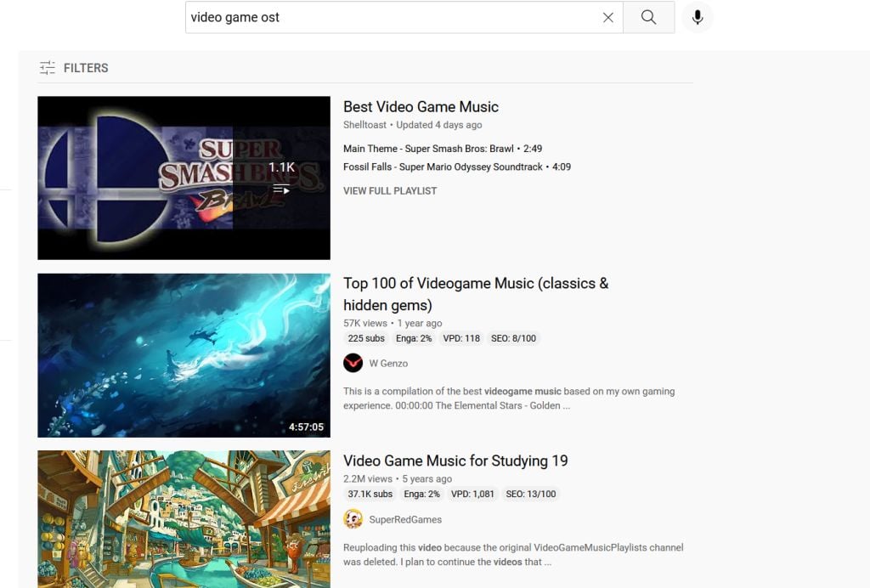The width and height of the screenshot is (870, 588).
Task: Click the playlist play-all icon on the Brawl thumbnail
Action: (x=281, y=189)
